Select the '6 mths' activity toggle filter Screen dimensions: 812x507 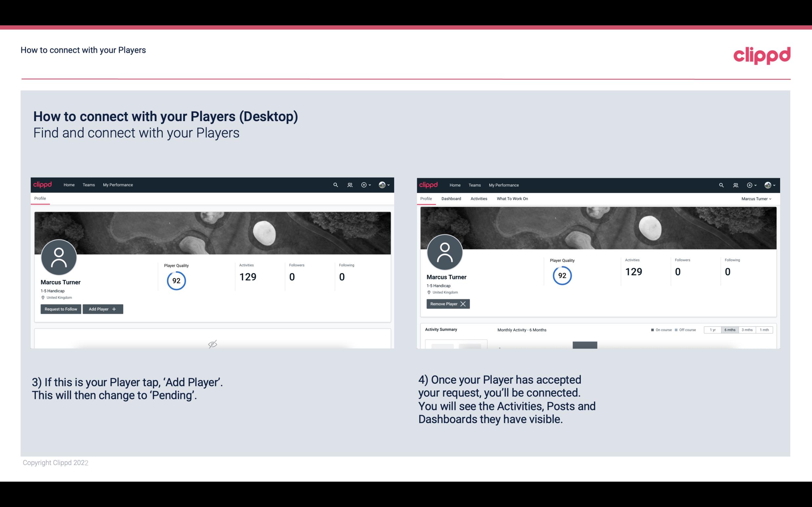pyautogui.click(x=730, y=329)
